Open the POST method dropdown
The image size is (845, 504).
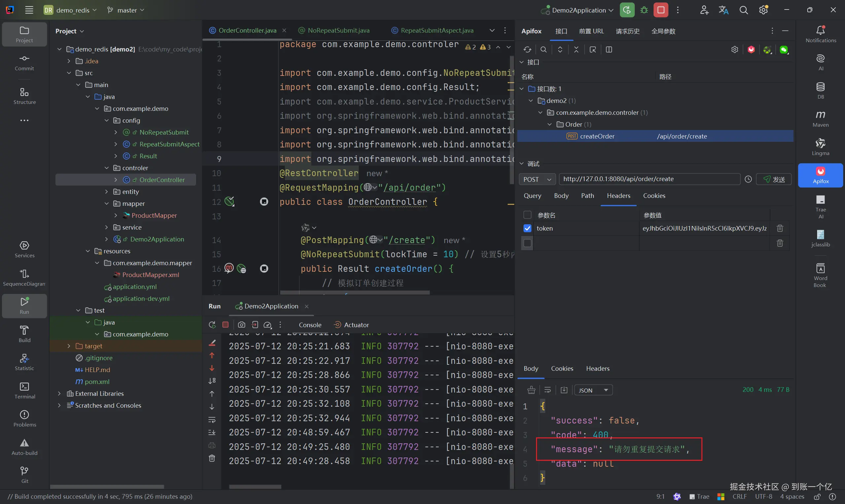pyautogui.click(x=537, y=179)
